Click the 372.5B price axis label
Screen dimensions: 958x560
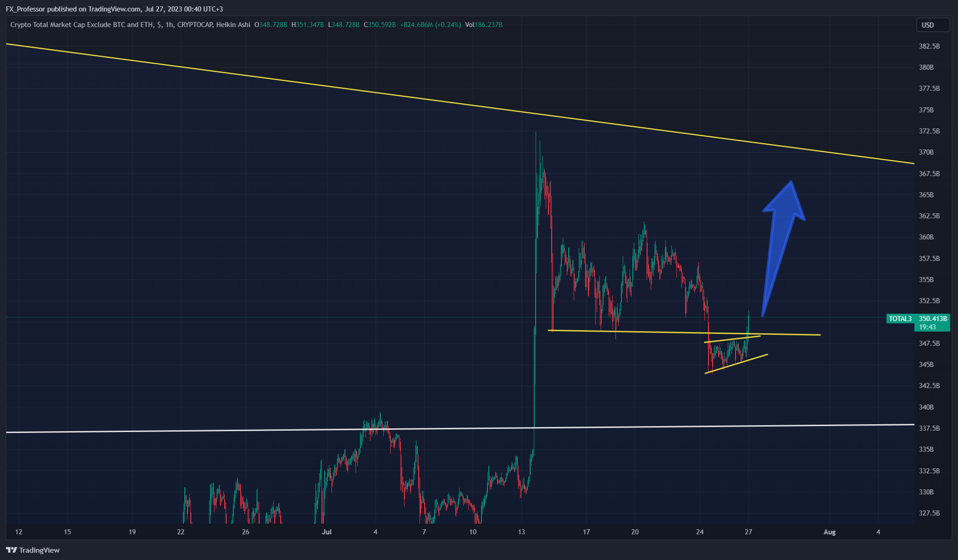click(x=929, y=131)
